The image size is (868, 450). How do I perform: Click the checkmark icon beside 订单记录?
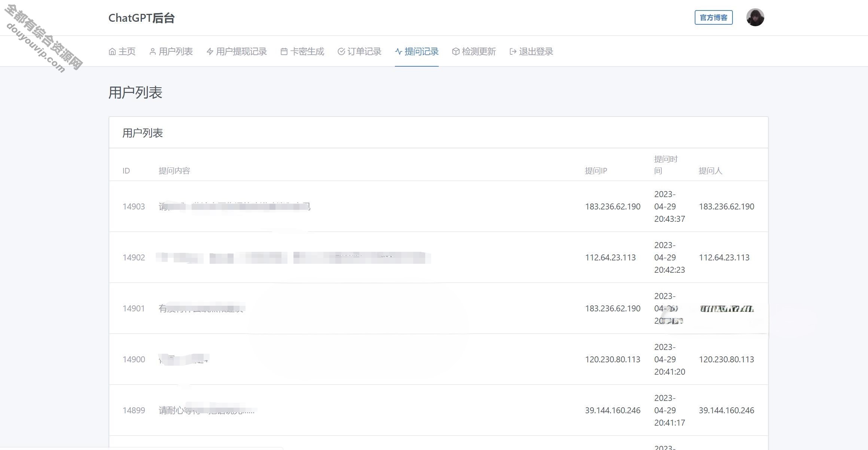point(341,52)
